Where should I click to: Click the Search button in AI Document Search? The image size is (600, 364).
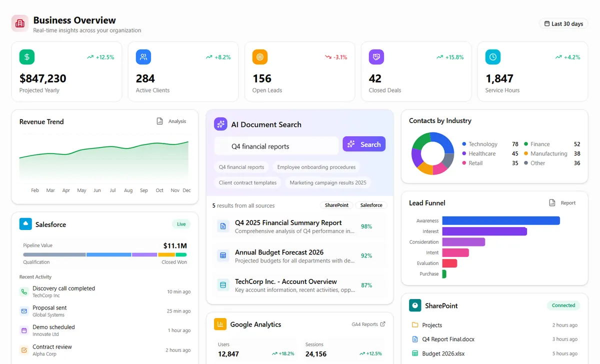tap(364, 144)
